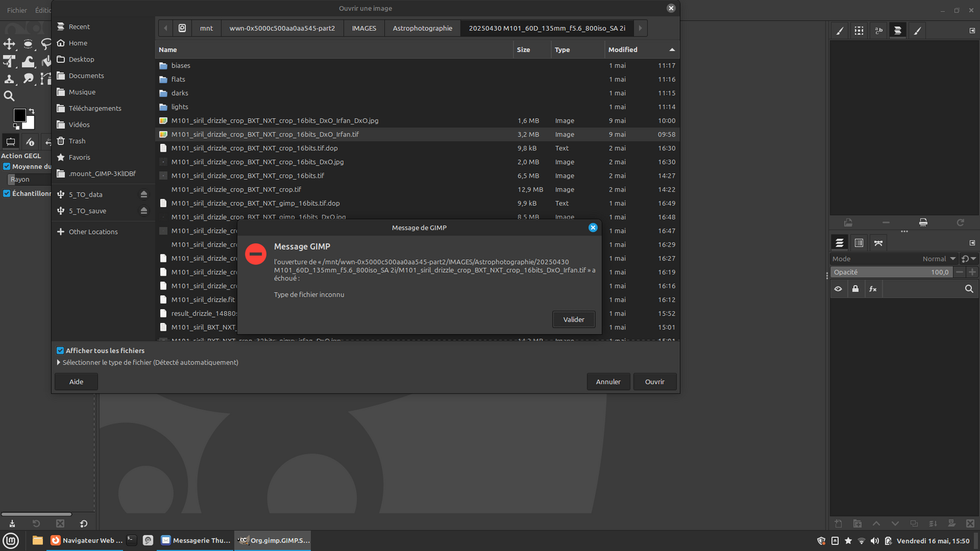Viewport: 980px width, 551px height.
Task: Select the Unified Transform tool
Action: coord(9,61)
